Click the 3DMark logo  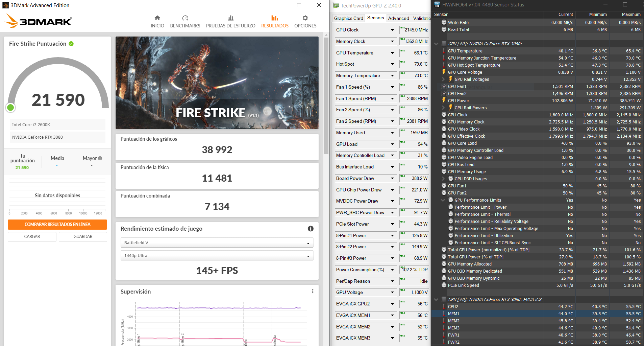click(38, 21)
